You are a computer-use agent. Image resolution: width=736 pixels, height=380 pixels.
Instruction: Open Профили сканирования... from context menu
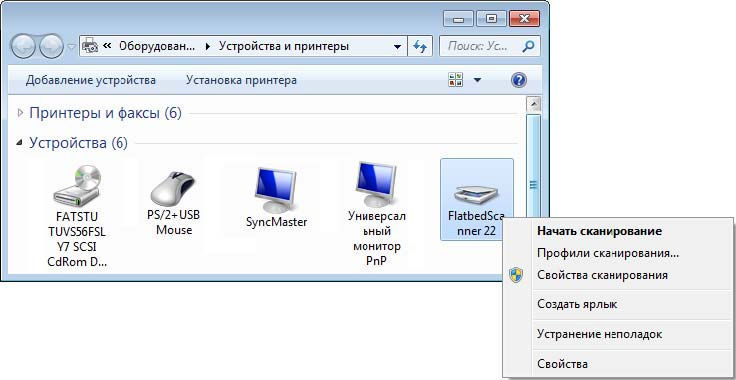click(608, 253)
